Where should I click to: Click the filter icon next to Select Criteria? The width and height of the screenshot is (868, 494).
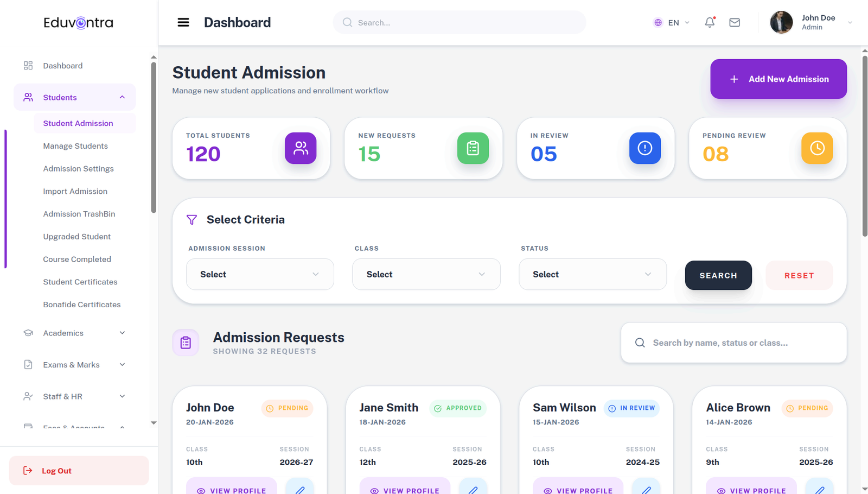(x=192, y=219)
